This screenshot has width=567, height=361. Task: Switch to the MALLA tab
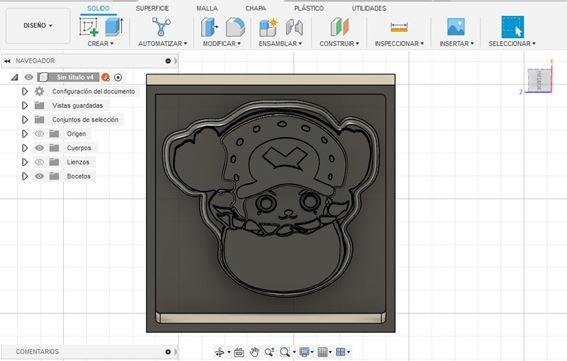pos(207,8)
